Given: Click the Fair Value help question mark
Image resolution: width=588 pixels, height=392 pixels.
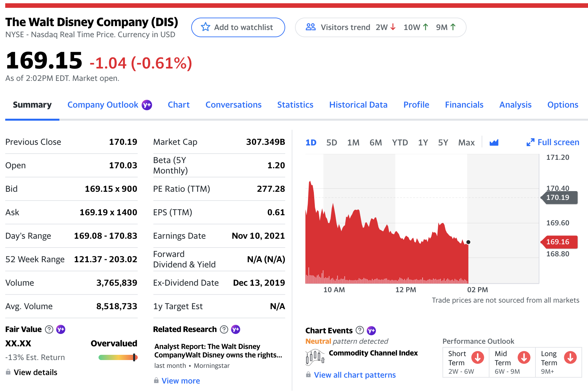Looking at the screenshot, I should (49, 329).
